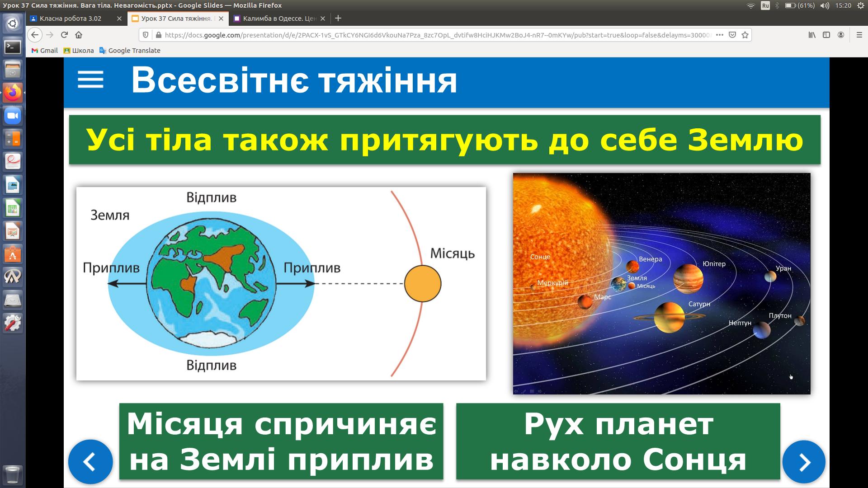
Task: Open page actions three-dots menu
Action: [720, 35]
